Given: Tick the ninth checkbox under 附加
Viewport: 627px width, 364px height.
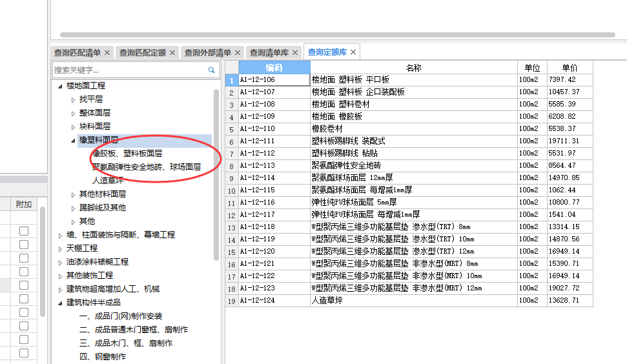Looking at the screenshot, I should [x=24, y=339].
